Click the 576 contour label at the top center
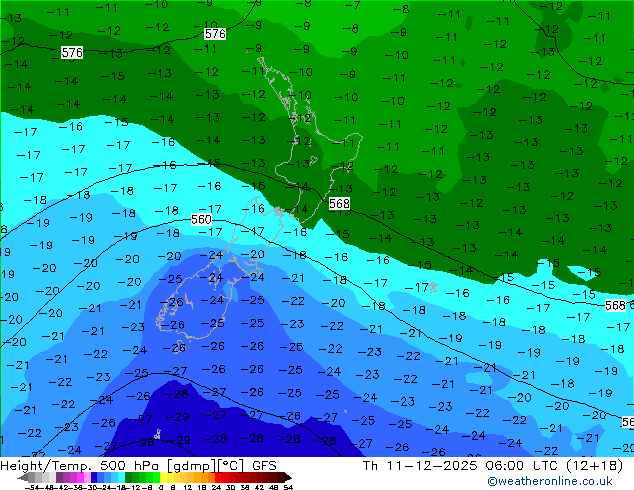The height and width of the screenshot is (490, 634). coord(215,34)
